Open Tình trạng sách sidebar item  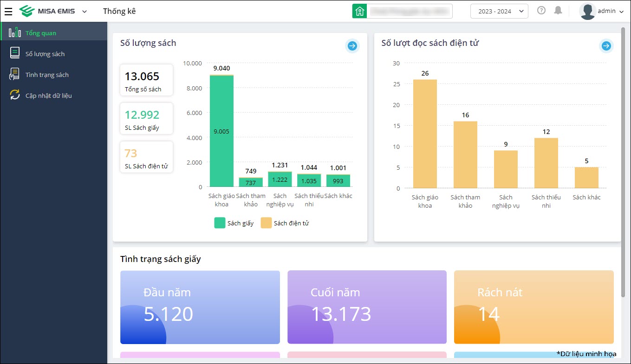47,75
